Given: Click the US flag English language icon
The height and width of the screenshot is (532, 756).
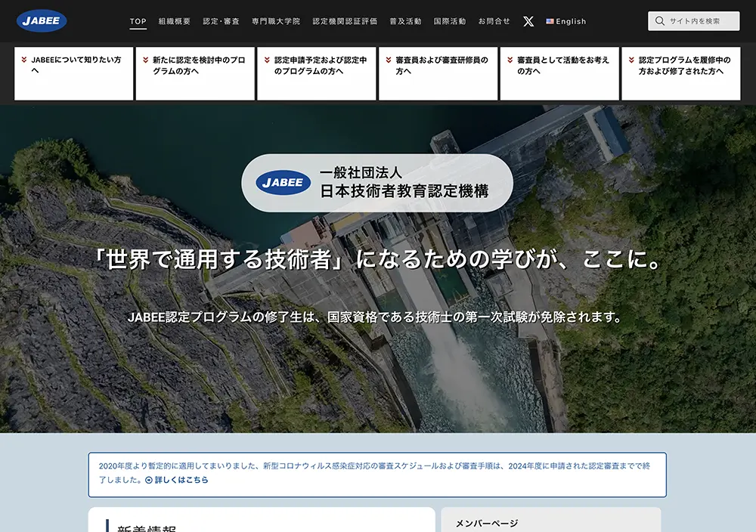Looking at the screenshot, I should coord(550,22).
